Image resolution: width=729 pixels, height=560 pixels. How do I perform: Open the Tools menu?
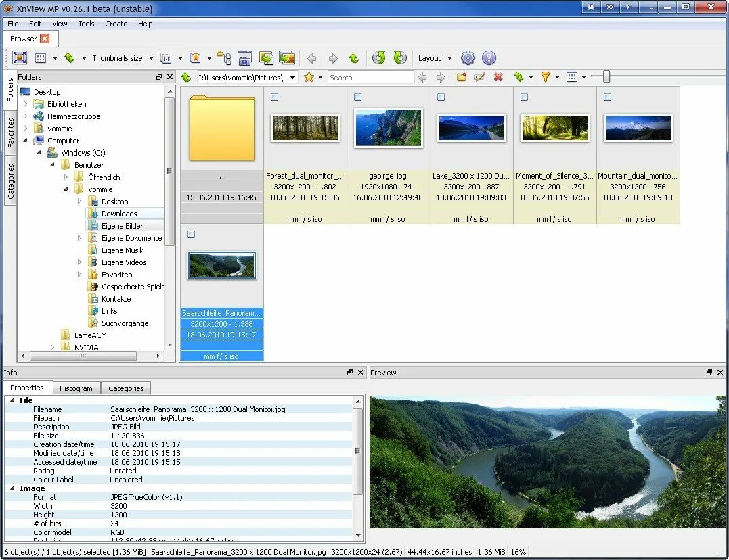point(86,24)
